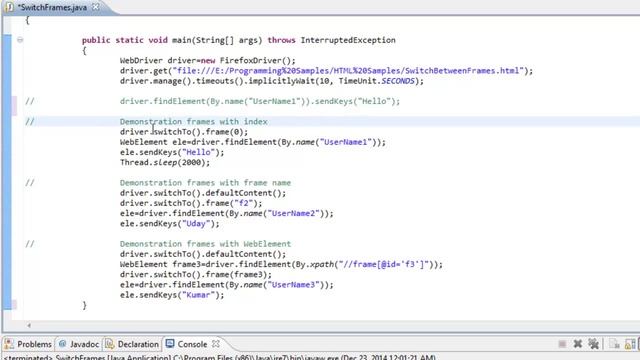Viewport: 640px width, 360px height.
Task: Click the 'ele.sendKeys("Kumar");' line
Action: click(172, 295)
